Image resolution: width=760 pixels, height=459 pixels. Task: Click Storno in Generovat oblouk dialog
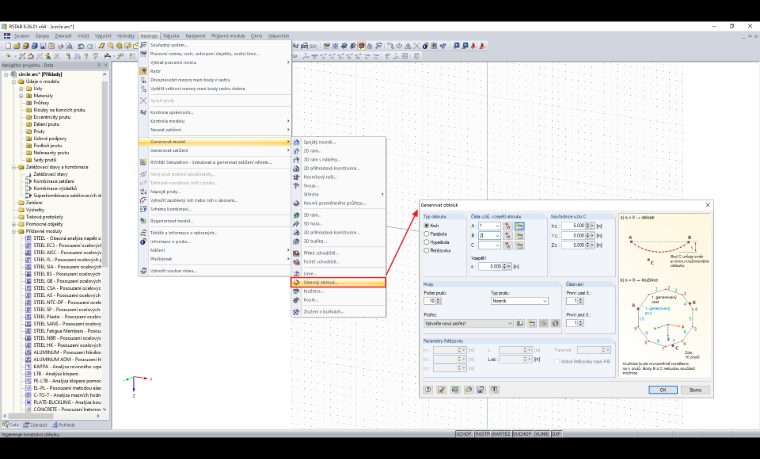pos(695,390)
